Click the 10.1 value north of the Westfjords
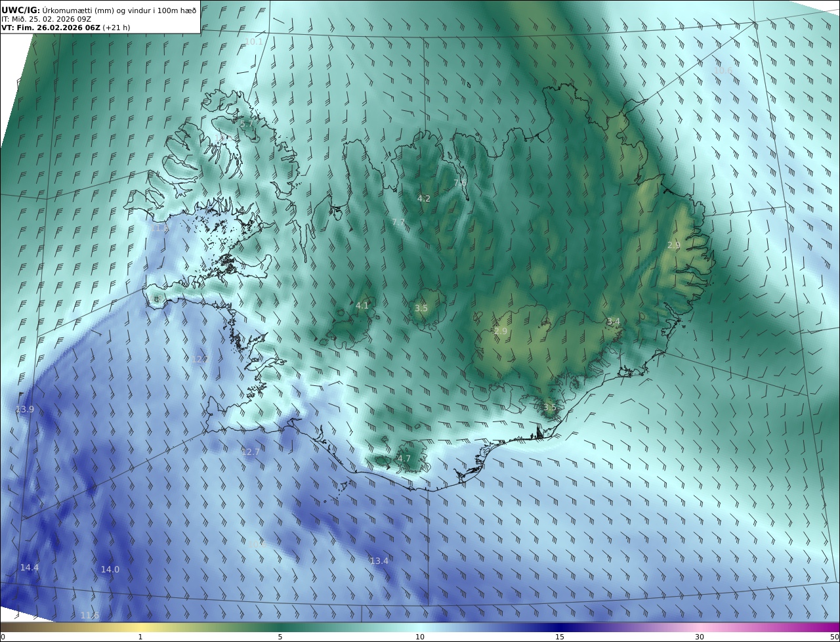Screen dimensions: 840x642 253,42
